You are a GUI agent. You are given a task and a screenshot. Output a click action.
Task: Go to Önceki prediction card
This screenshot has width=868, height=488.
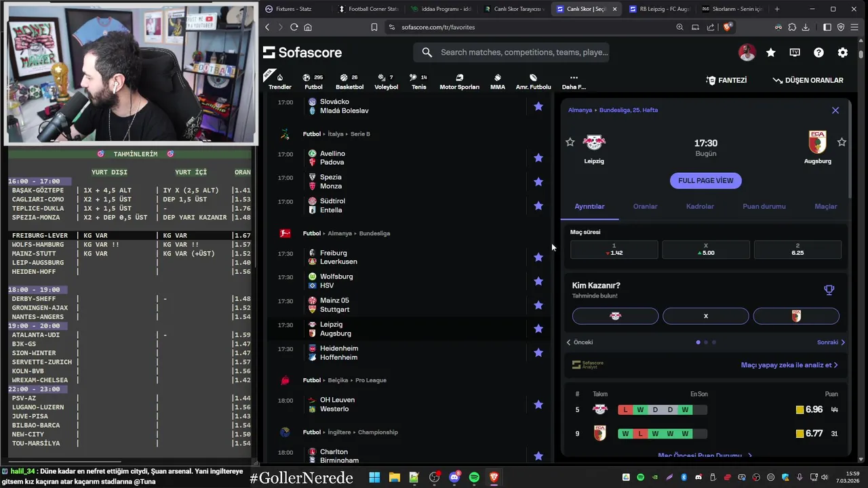(580, 342)
